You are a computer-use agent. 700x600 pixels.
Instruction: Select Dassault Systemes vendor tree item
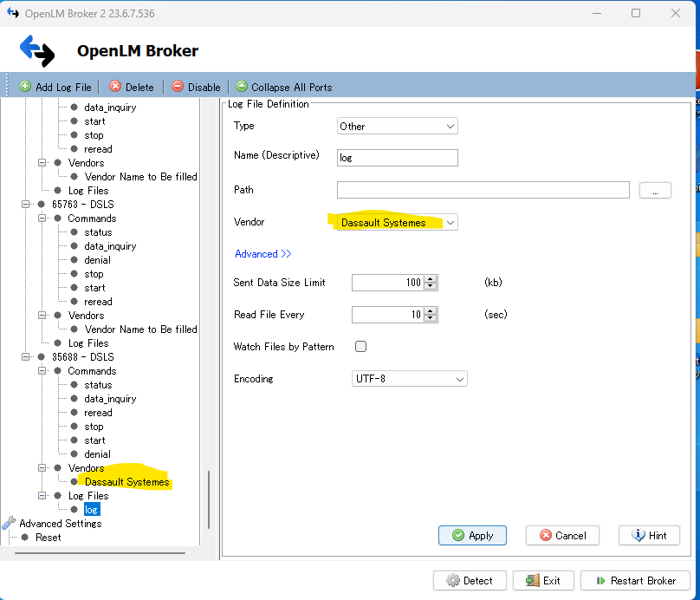(127, 482)
